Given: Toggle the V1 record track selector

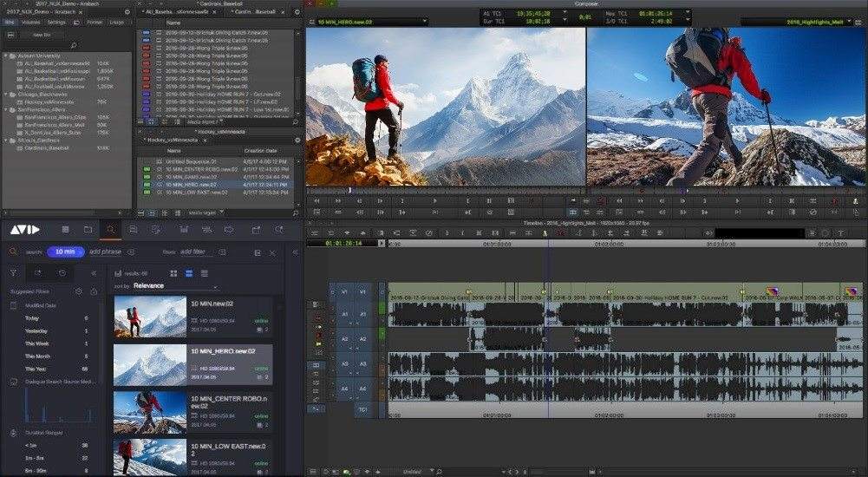Looking at the screenshot, I should pos(363,291).
